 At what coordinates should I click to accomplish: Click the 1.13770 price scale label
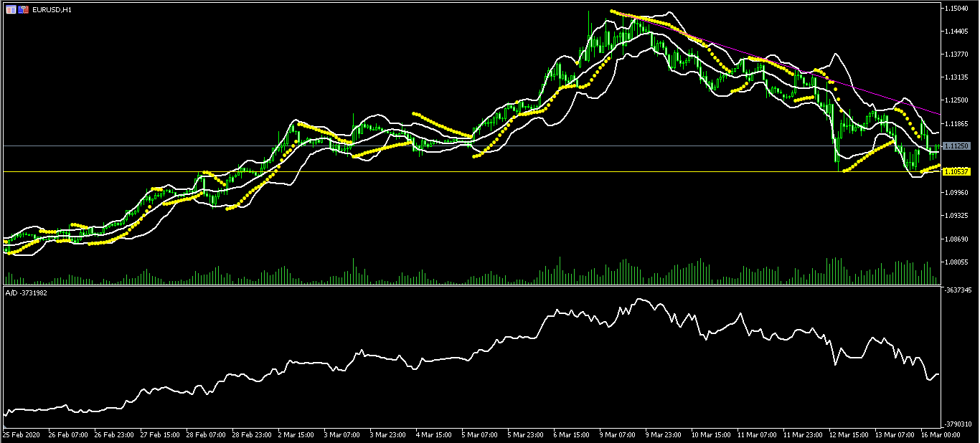click(x=958, y=54)
